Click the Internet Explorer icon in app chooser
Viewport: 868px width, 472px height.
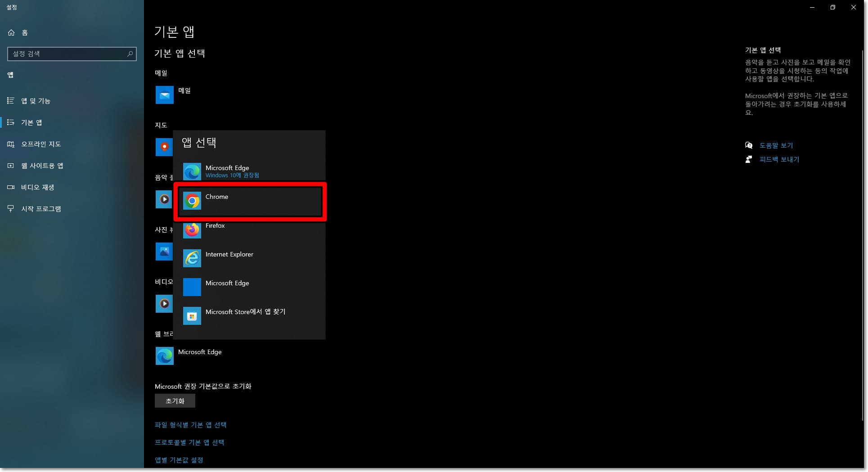[192, 258]
